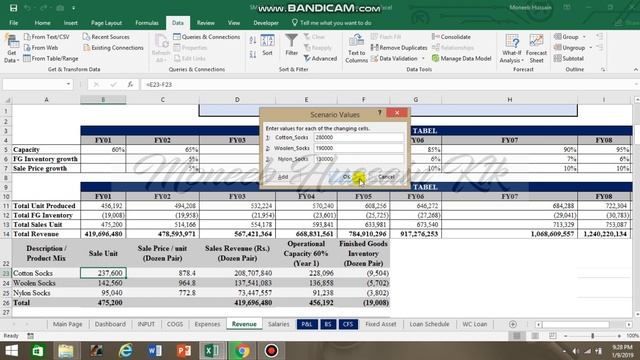The height and width of the screenshot is (360, 640).
Task: Open Consolidate tool
Action: click(451, 37)
